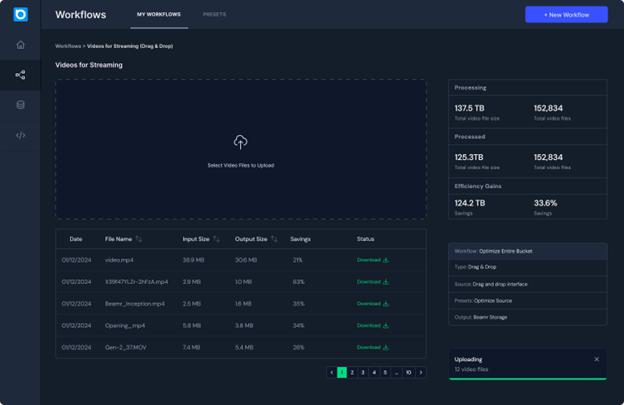Download the video.mp4 file
624x405 pixels.
pyautogui.click(x=372, y=260)
